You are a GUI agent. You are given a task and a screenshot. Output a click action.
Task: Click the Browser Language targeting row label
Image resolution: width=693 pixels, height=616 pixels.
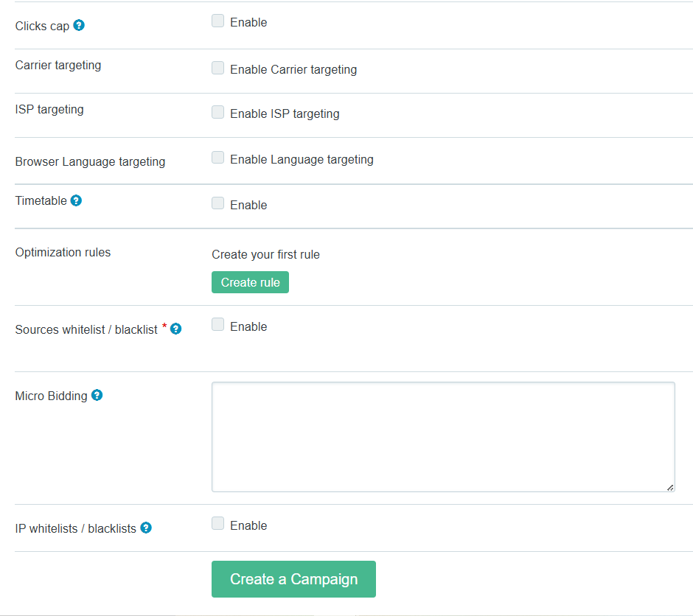(90, 161)
